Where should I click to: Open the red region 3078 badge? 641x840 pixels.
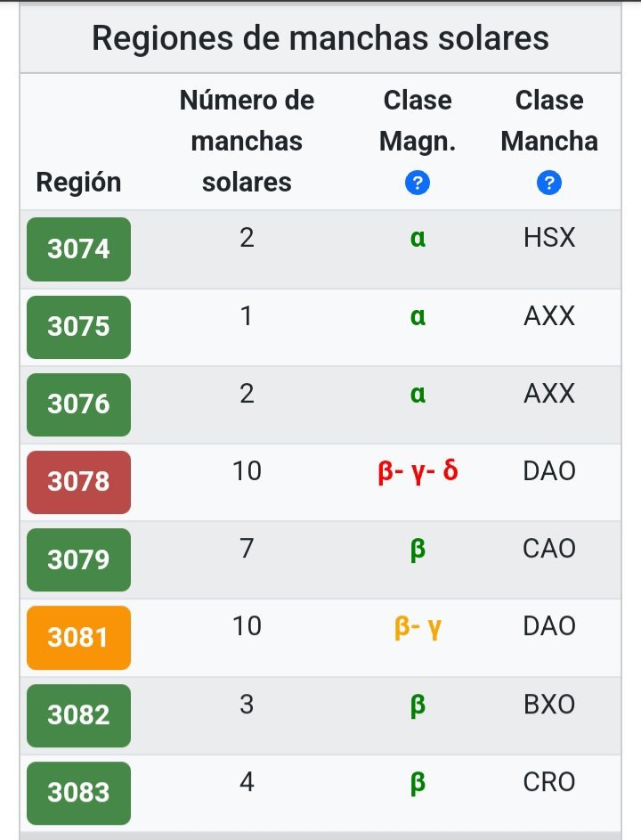78,481
